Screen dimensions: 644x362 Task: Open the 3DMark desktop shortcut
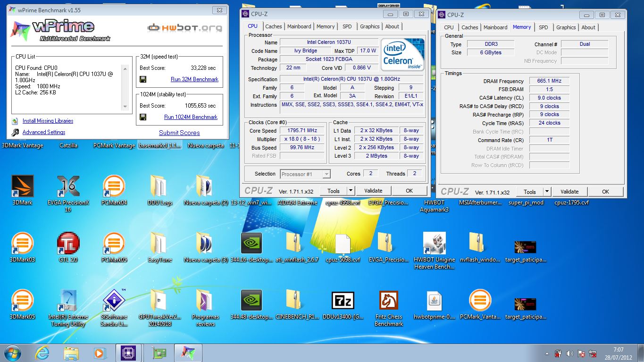[23, 186]
